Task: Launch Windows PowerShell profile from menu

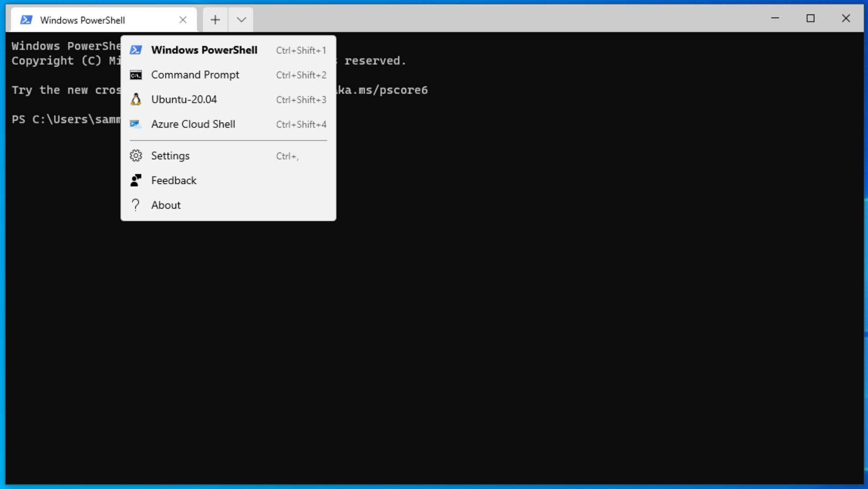Action: click(228, 50)
